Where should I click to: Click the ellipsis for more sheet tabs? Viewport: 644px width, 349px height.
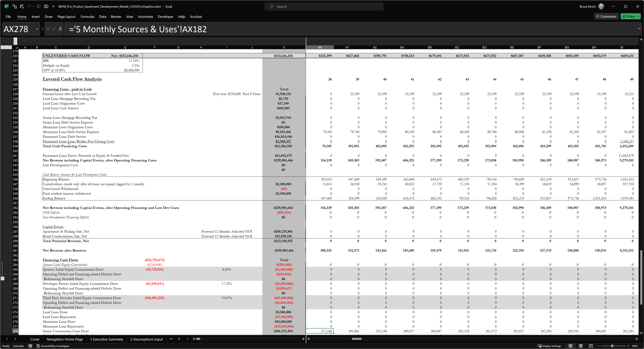click(171, 339)
